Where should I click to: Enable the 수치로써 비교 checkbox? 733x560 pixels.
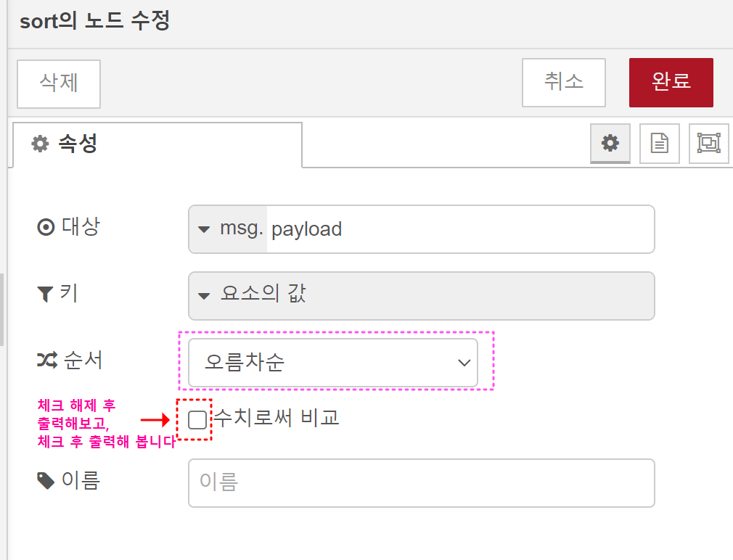tap(197, 419)
